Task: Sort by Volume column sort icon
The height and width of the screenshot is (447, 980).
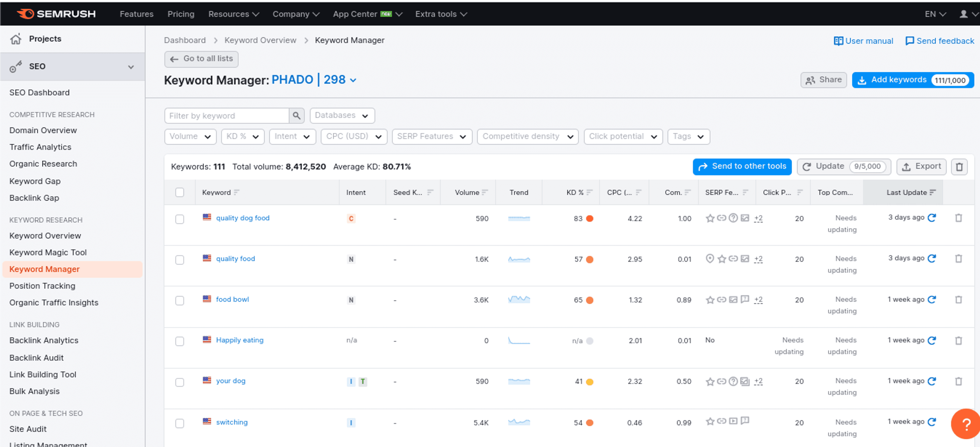Action: [x=485, y=192]
